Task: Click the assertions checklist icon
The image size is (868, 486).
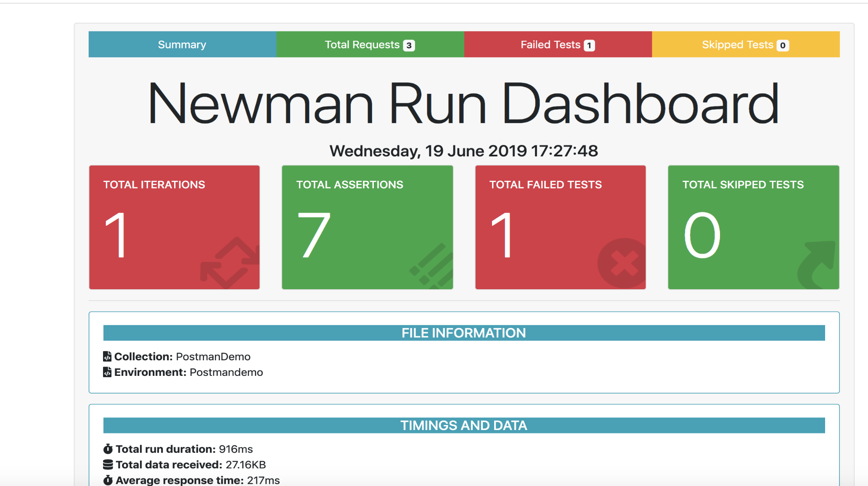Action: [432, 266]
